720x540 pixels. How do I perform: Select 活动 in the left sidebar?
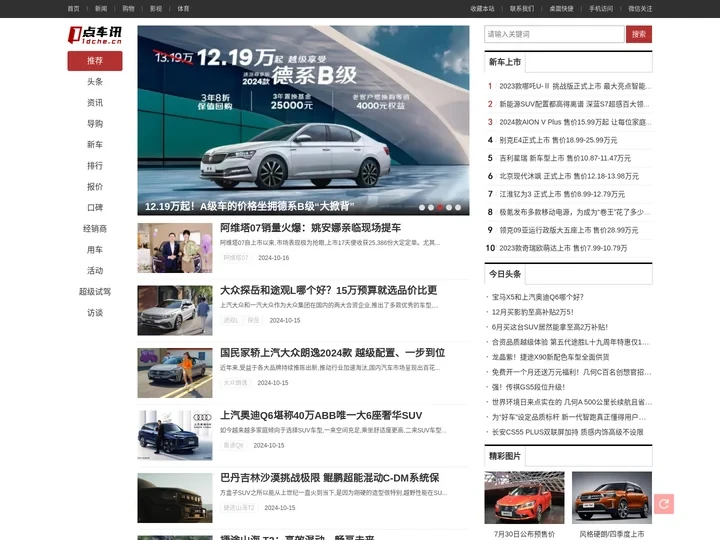95,270
